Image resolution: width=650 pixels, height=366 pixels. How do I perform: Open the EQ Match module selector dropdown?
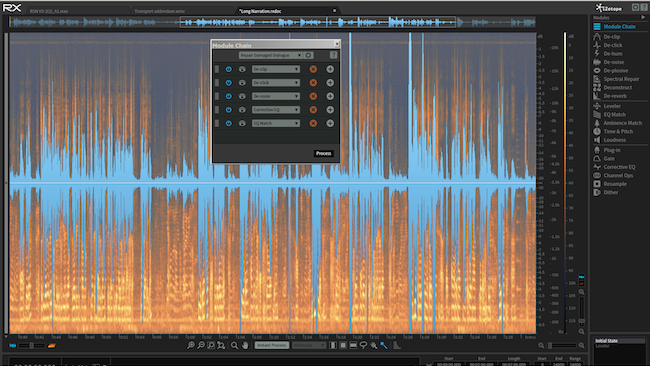(276, 123)
